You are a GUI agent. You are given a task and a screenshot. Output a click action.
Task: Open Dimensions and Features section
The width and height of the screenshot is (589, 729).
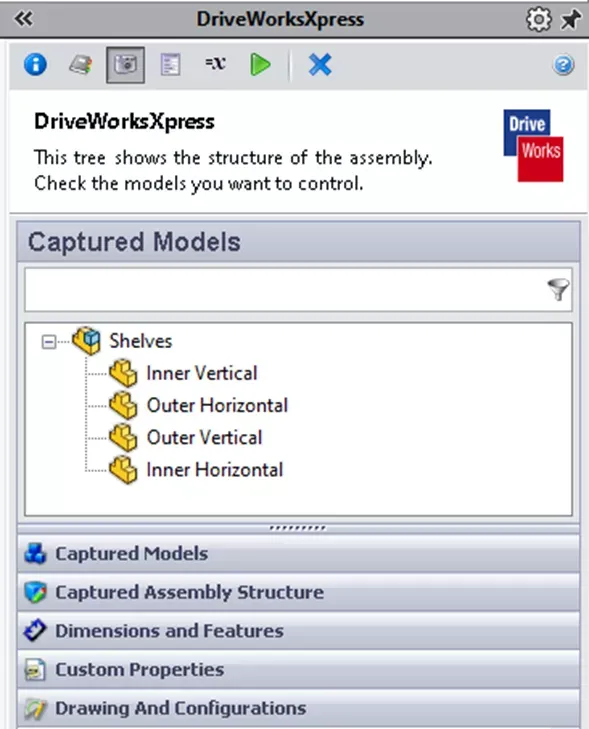[x=298, y=631]
